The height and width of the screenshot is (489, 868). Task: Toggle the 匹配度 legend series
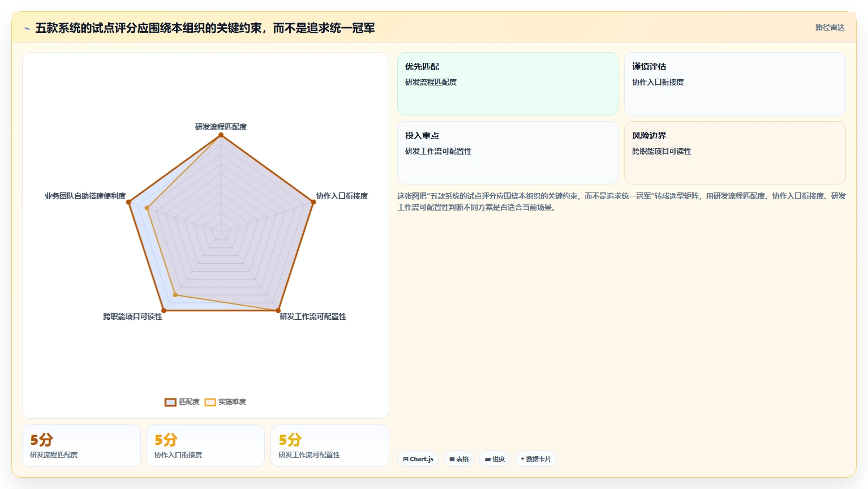click(182, 402)
